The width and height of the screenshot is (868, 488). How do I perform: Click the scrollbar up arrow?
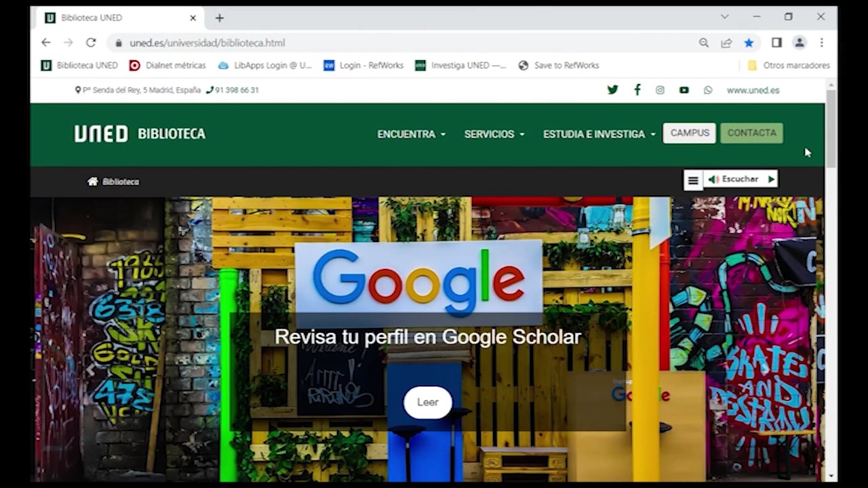coord(831,84)
